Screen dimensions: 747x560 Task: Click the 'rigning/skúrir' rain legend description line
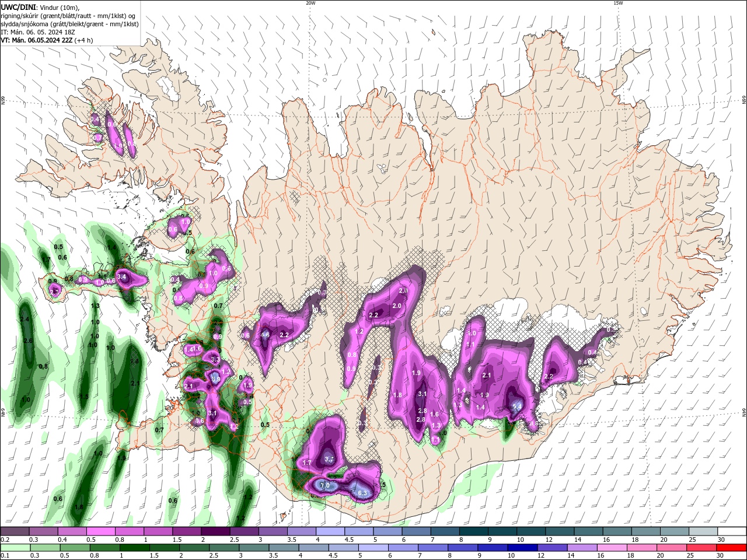point(68,15)
